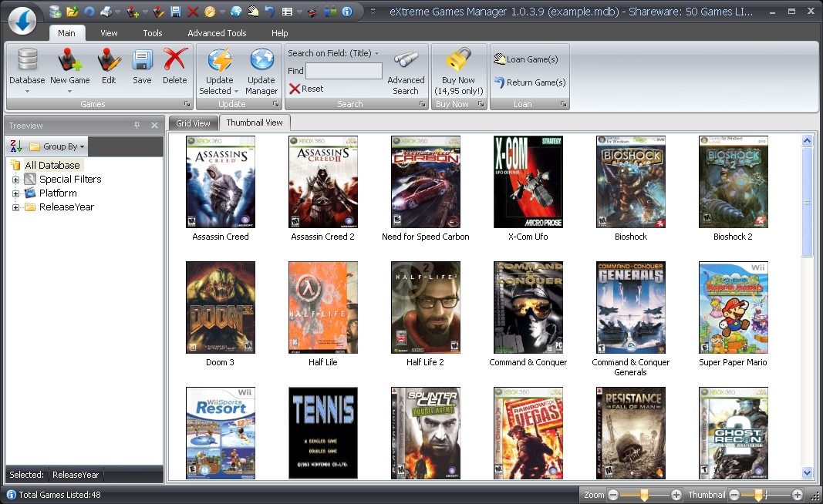Click the printer icon in quick toolbar

pyautogui.click(x=106, y=11)
